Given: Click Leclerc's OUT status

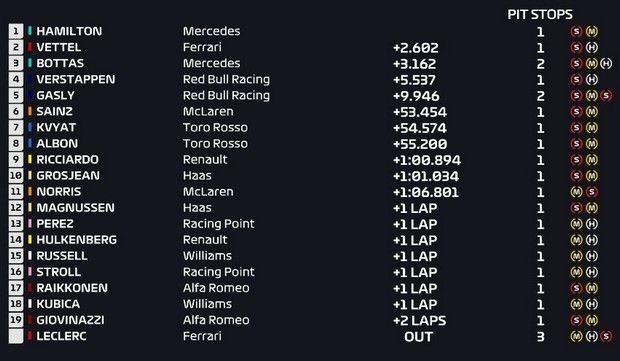Looking at the screenshot, I should (x=418, y=337).
